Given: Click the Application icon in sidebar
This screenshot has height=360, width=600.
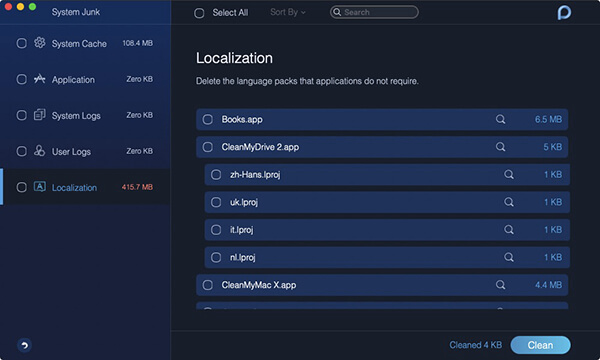Looking at the screenshot, I should pyautogui.click(x=40, y=79).
